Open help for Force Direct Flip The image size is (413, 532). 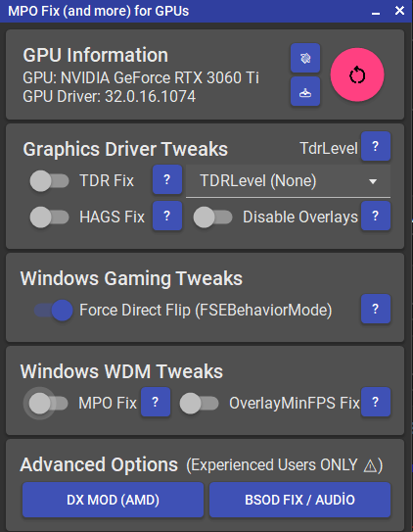(x=376, y=309)
